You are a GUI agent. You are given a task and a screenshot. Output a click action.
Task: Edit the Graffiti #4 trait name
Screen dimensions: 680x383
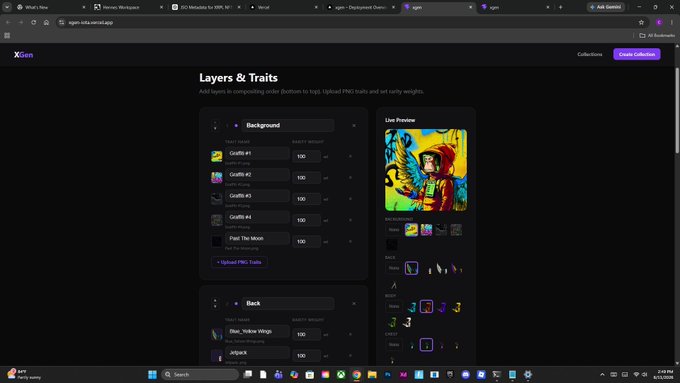[257, 217]
